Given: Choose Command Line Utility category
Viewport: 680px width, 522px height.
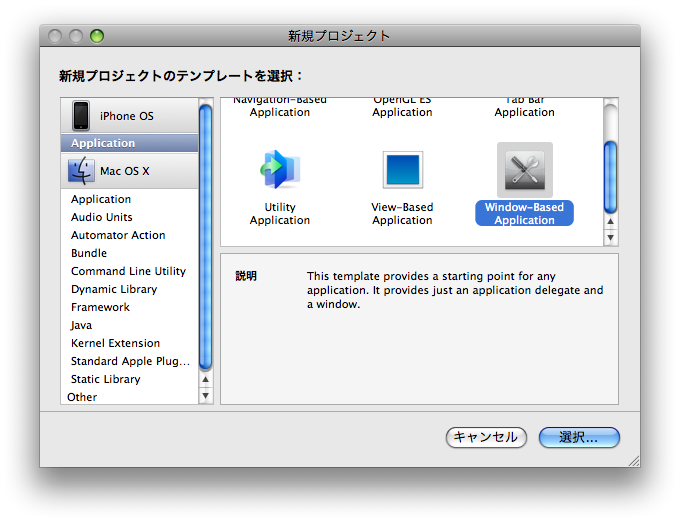Looking at the screenshot, I should (128, 271).
